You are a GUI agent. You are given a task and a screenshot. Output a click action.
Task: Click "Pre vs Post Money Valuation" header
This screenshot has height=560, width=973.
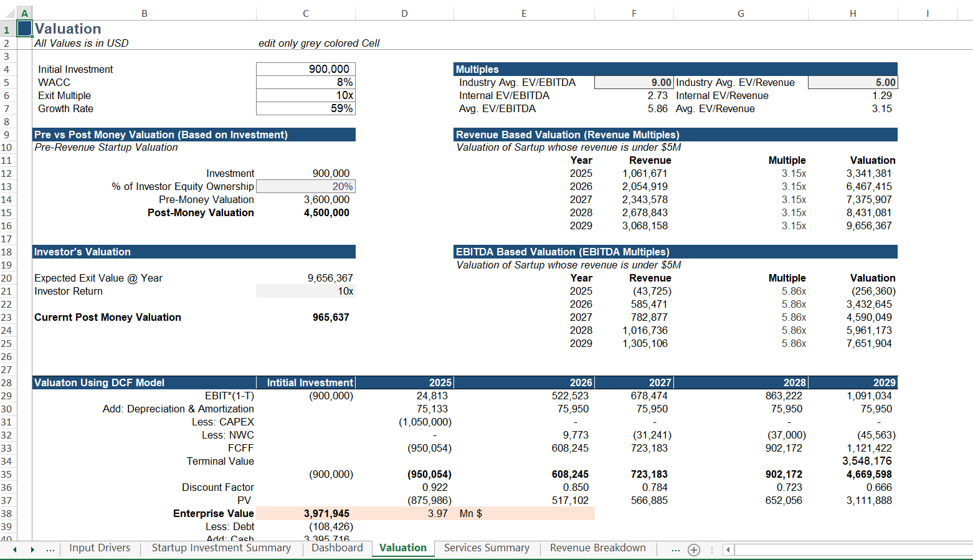coord(194,135)
